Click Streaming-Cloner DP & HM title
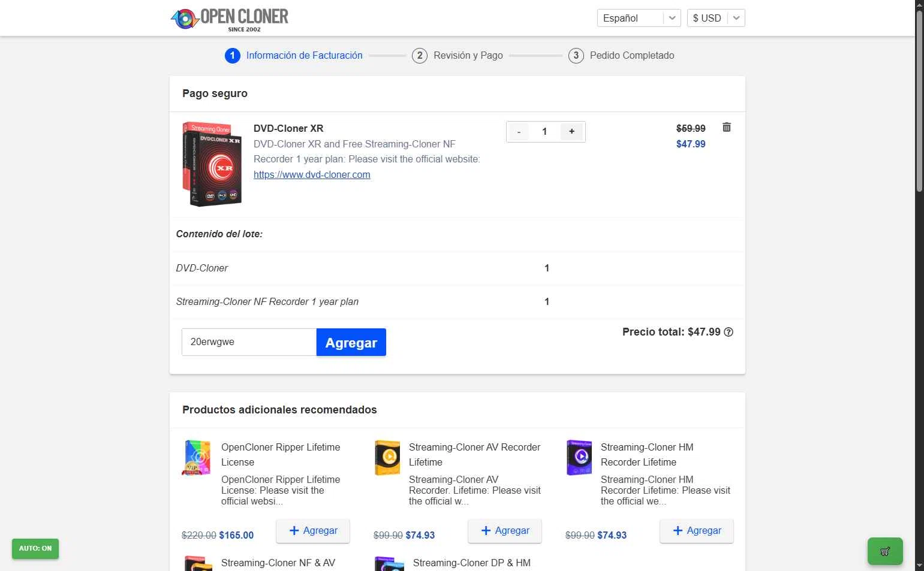The height and width of the screenshot is (571, 924). tap(472, 563)
